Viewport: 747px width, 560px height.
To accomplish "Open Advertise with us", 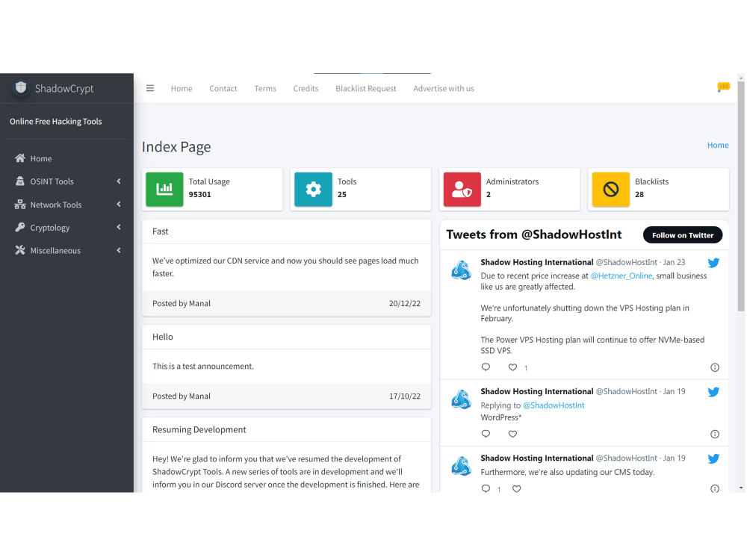I will coord(444,88).
